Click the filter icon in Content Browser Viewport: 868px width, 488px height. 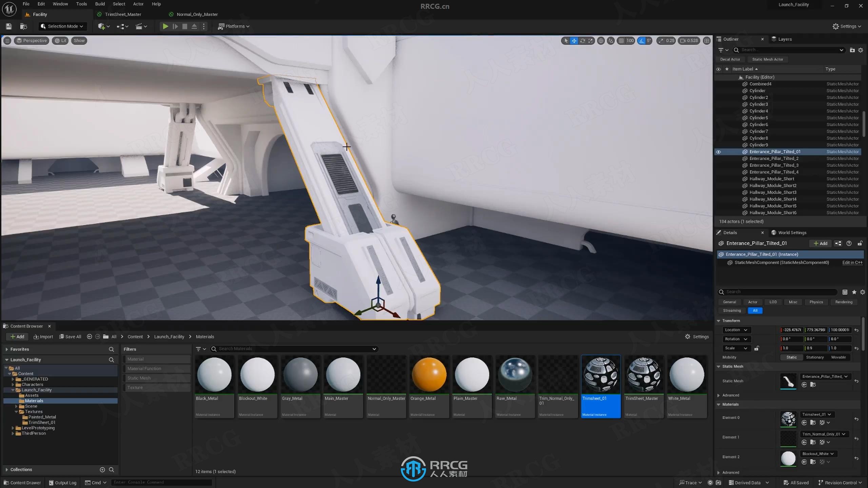click(x=198, y=348)
